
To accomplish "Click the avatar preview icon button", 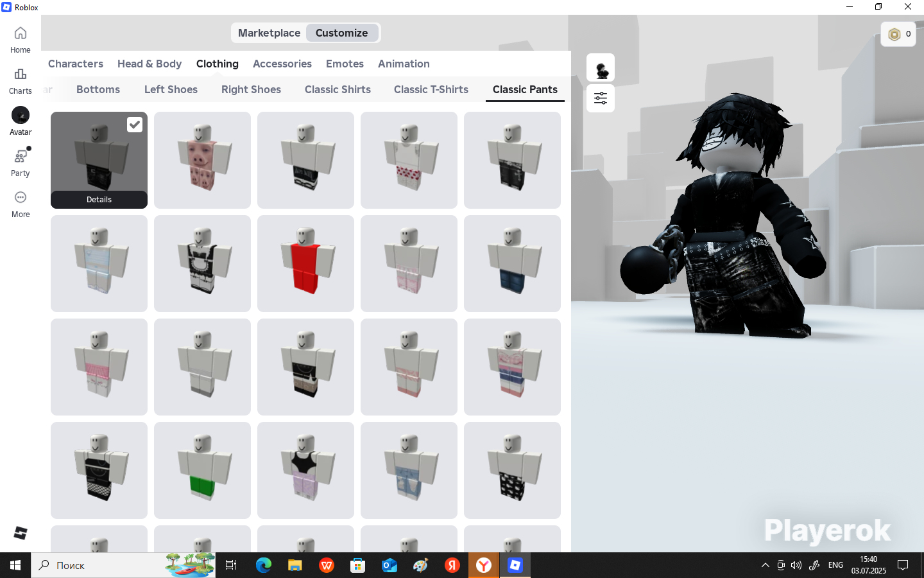I will click(x=601, y=67).
